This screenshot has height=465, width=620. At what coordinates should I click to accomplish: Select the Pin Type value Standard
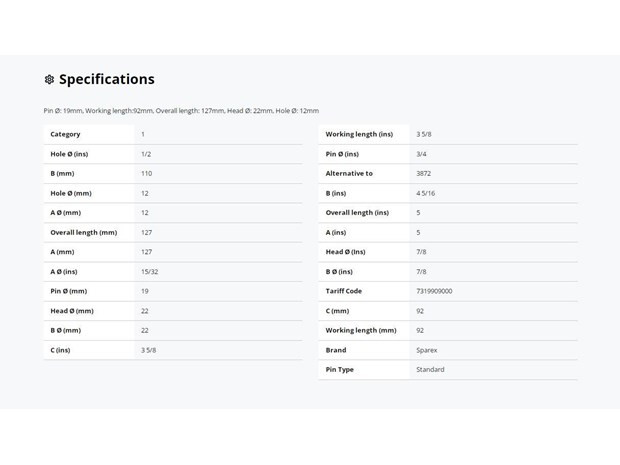[x=430, y=370]
